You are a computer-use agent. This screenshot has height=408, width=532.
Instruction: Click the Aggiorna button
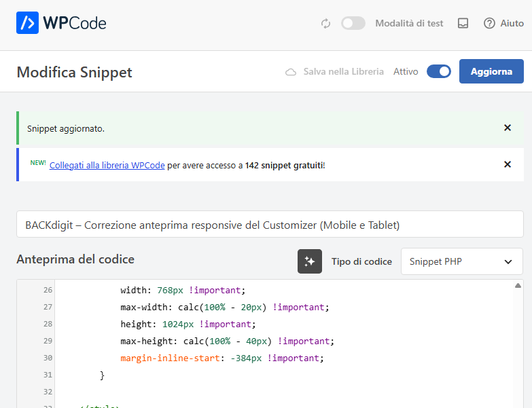pyautogui.click(x=491, y=71)
